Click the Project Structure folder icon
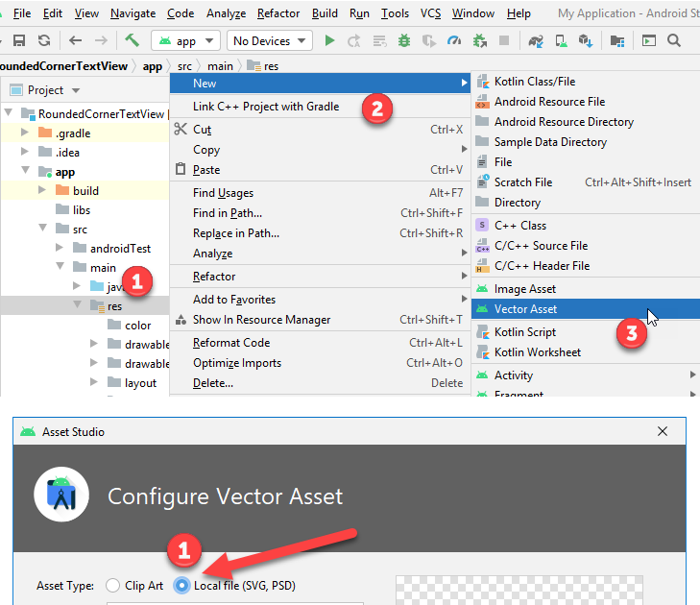This screenshot has width=700, height=605. coord(617,41)
